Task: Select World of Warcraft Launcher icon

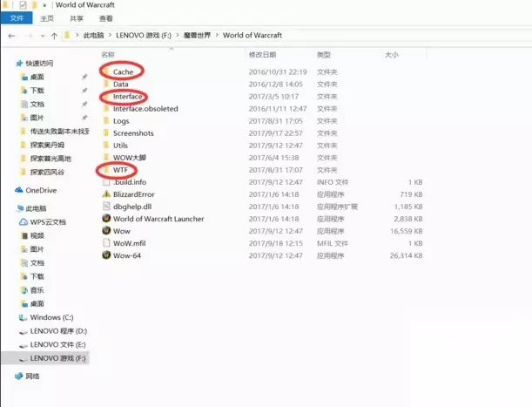Action: point(106,219)
